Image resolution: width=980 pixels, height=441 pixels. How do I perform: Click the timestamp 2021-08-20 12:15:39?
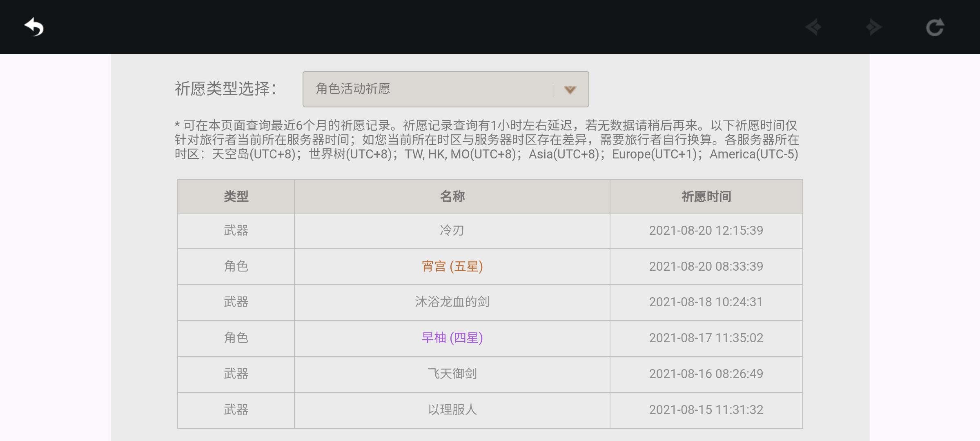click(x=706, y=231)
